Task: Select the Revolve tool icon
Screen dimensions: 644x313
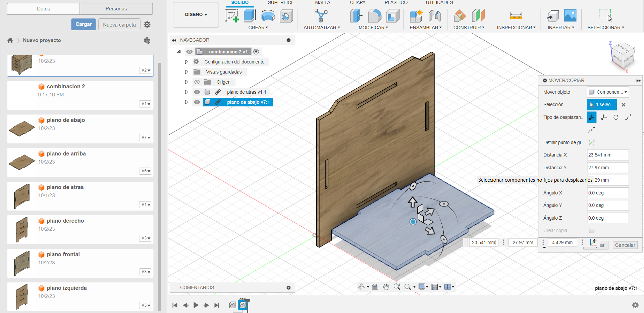Action: pyautogui.click(x=268, y=16)
